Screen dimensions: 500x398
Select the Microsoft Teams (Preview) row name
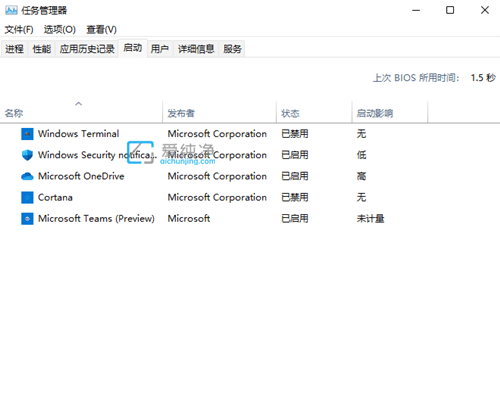tap(96, 219)
